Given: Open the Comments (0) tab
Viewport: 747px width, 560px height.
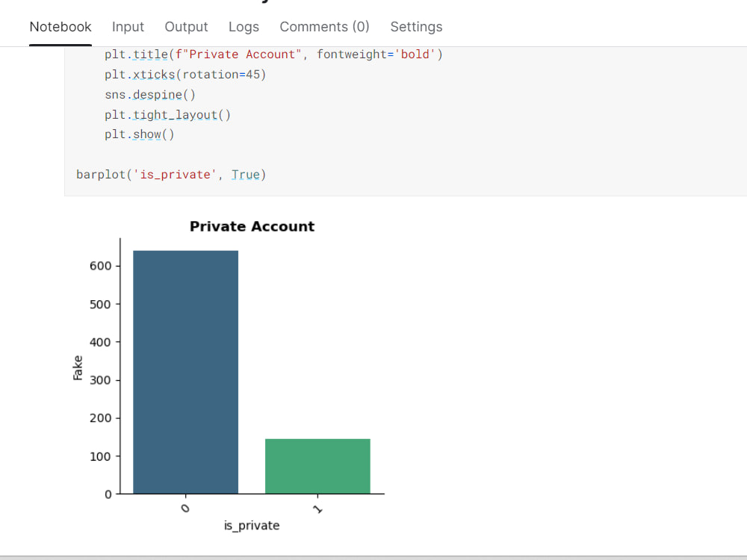Looking at the screenshot, I should (324, 27).
